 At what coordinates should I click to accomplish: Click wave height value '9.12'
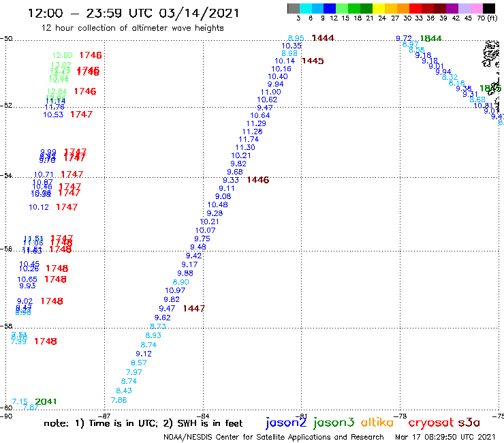pos(143,354)
